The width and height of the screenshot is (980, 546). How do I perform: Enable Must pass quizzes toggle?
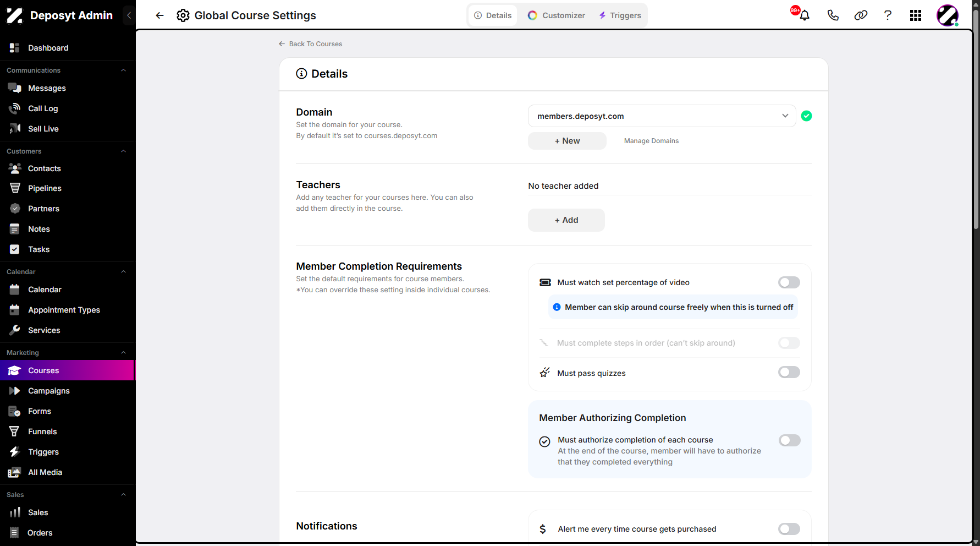pyautogui.click(x=789, y=373)
